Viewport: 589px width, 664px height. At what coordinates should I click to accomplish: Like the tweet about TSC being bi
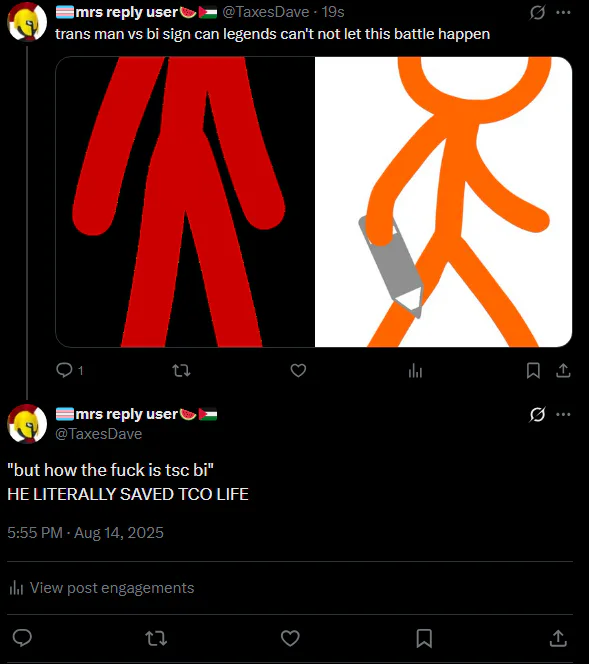click(x=290, y=638)
